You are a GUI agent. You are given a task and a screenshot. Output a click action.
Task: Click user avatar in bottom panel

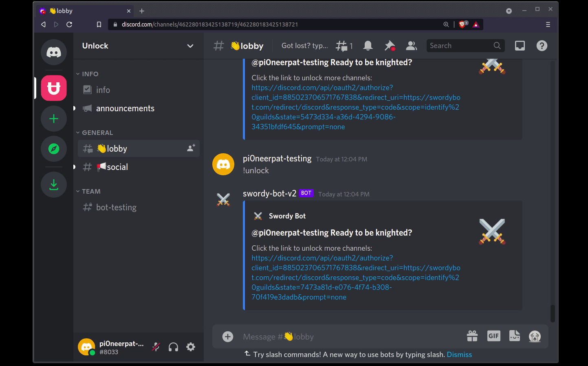click(86, 347)
